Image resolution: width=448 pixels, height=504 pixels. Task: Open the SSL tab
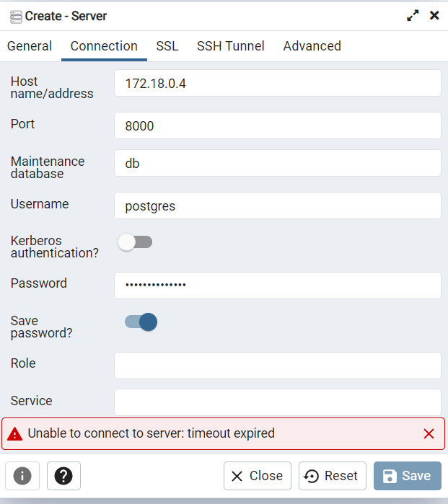click(167, 46)
